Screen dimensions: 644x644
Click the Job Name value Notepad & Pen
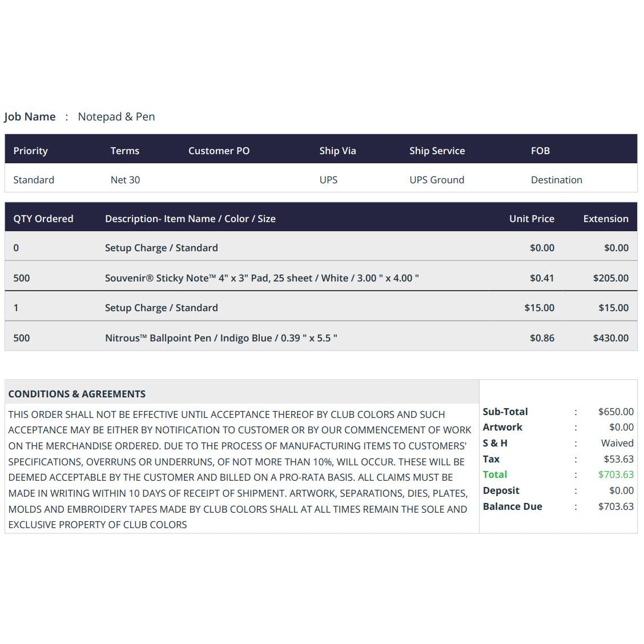point(116,116)
